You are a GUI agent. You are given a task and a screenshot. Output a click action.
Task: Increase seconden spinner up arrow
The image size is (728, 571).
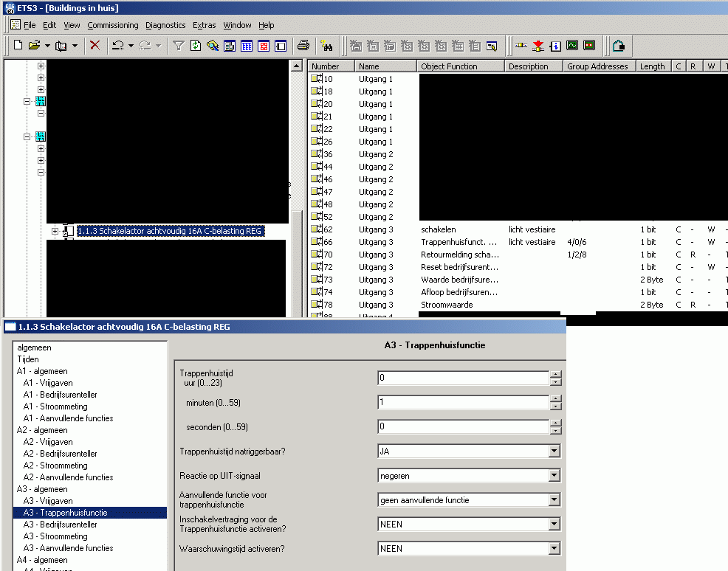click(x=555, y=423)
